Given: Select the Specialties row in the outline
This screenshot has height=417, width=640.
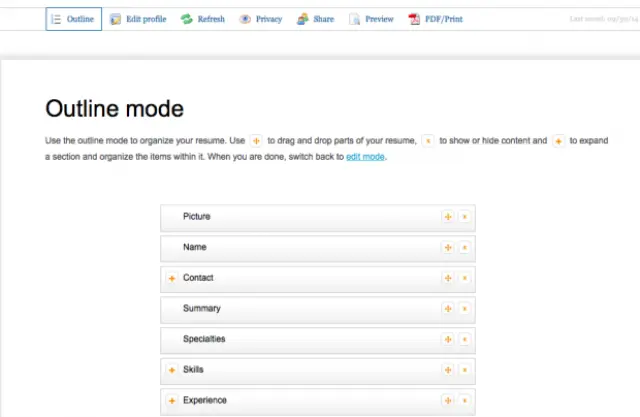Looking at the screenshot, I should click(300, 340).
